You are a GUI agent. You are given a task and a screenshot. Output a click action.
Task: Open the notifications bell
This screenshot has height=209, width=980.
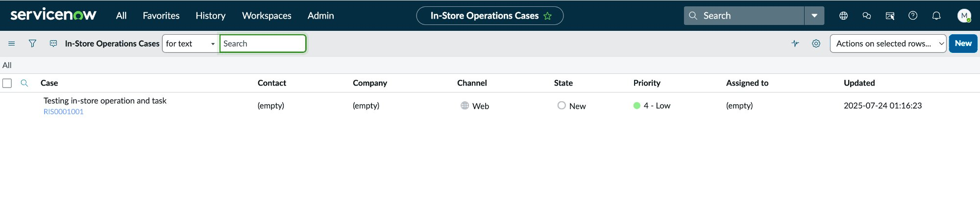point(936,16)
